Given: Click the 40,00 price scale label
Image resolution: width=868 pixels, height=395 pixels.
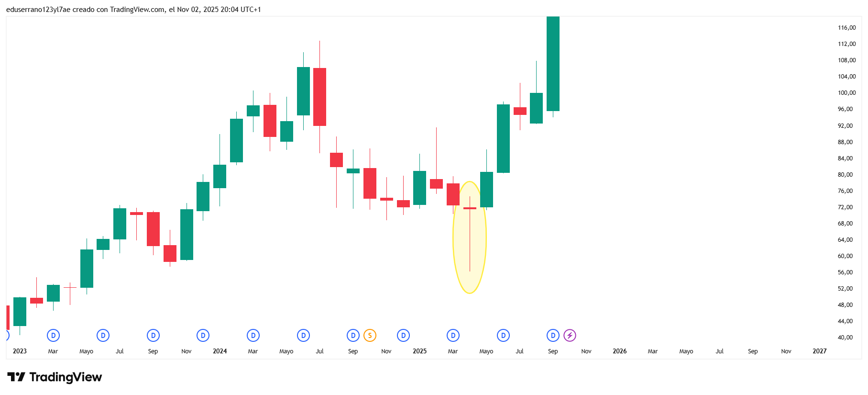Looking at the screenshot, I should 845,338.
